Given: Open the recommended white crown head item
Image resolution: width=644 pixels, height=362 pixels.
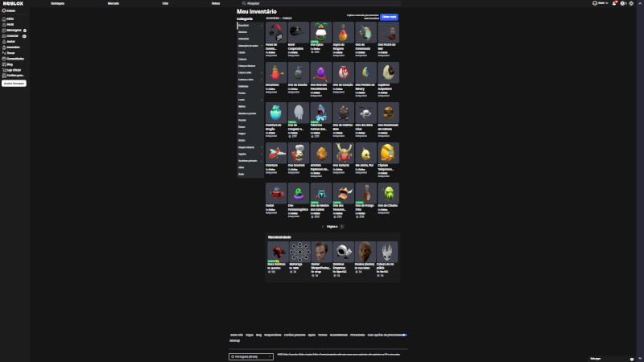Looking at the screenshot, I should tap(387, 252).
